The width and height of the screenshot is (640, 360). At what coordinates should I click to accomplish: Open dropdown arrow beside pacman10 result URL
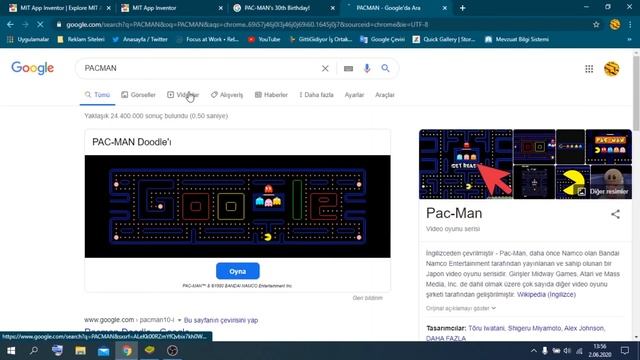[x=179, y=320]
